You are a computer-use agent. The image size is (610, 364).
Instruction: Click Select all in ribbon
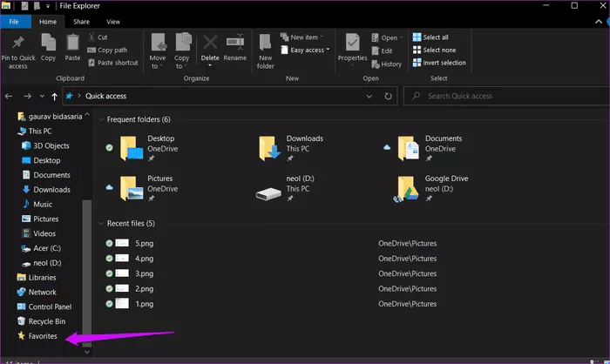(430, 37)
